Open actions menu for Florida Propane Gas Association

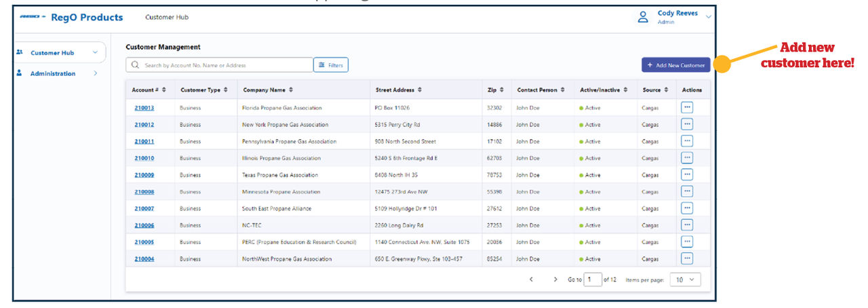coord(687,107)
